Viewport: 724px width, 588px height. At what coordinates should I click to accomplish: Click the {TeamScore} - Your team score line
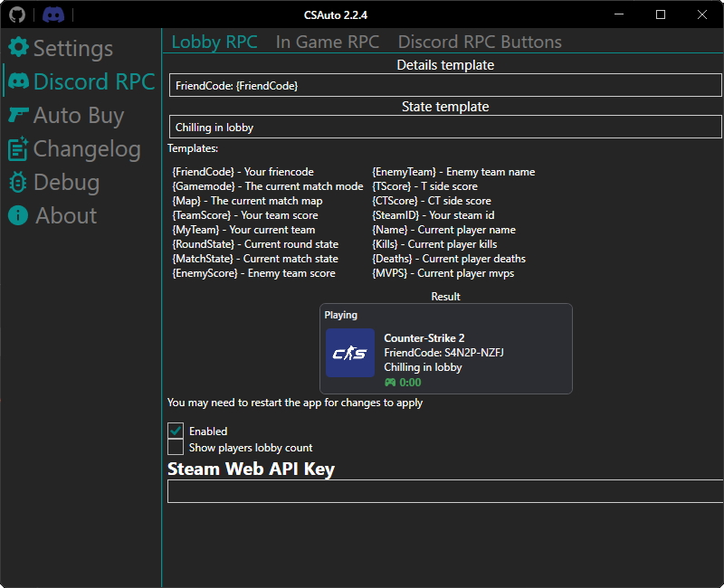click(x=245, y=215)
